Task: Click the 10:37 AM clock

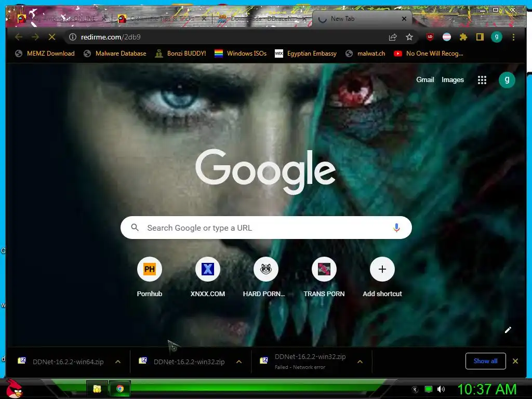Action: [x=487, y=389]
